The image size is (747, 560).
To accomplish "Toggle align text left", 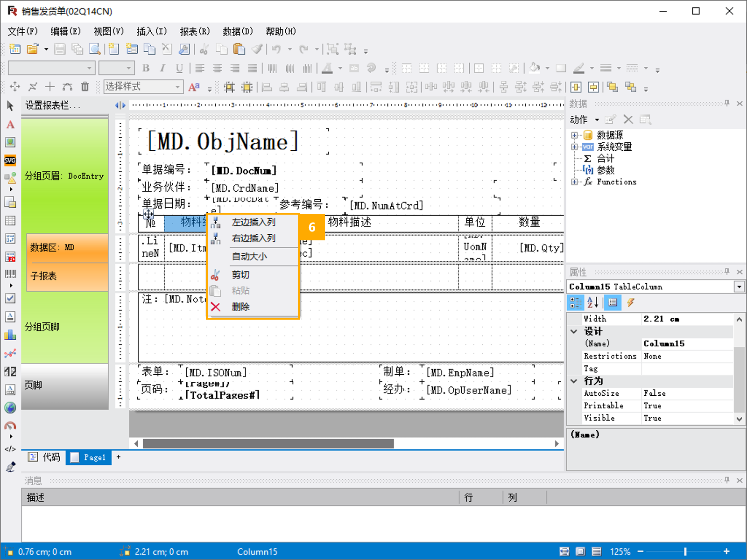I will click(x=200, y=68).
